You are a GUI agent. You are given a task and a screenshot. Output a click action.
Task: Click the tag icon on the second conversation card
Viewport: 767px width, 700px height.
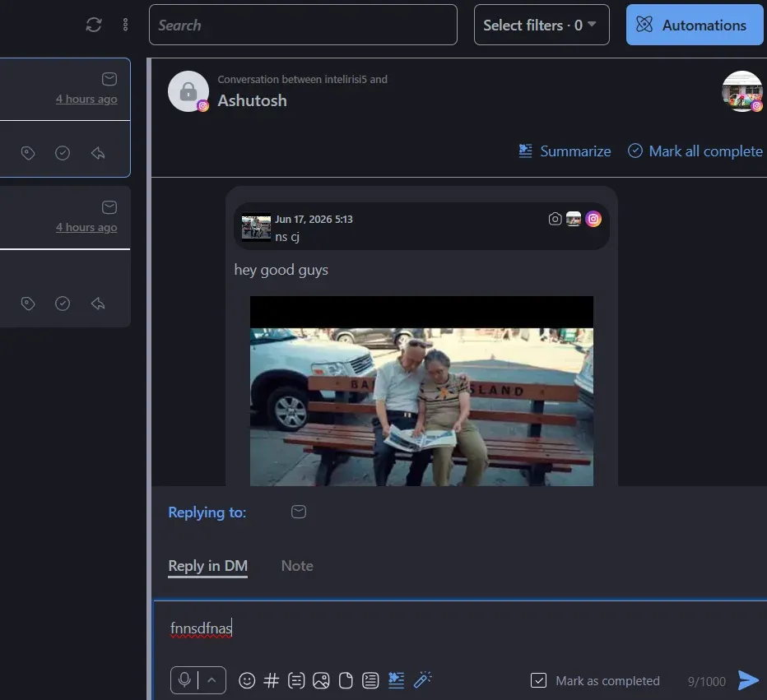(x=28, y=304)
